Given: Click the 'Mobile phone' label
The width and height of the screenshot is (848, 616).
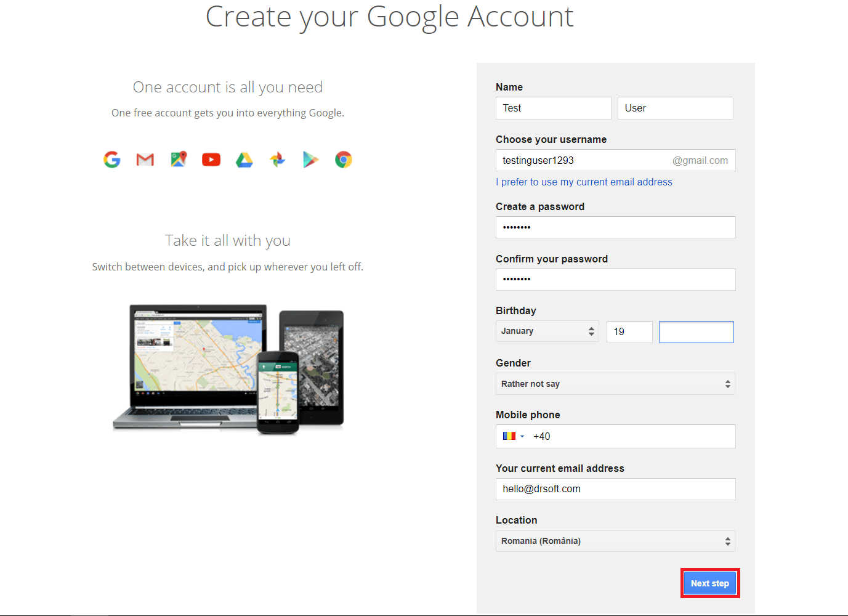Looking at the screenshot, I should click(528, 415).
